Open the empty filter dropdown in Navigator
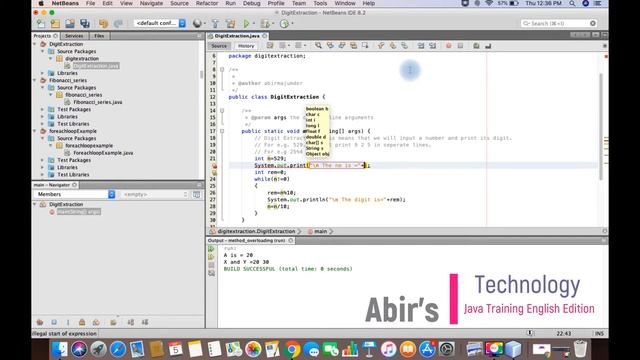 point(156,194)
